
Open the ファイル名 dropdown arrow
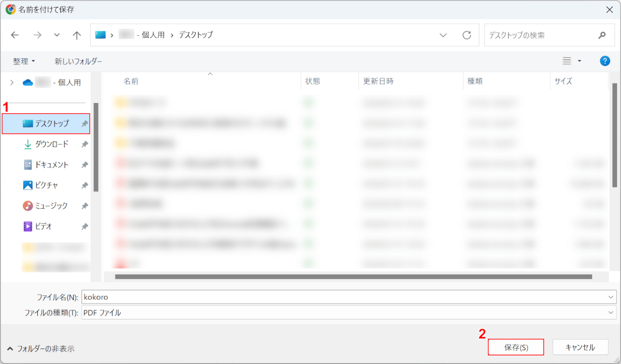[611, 297]
